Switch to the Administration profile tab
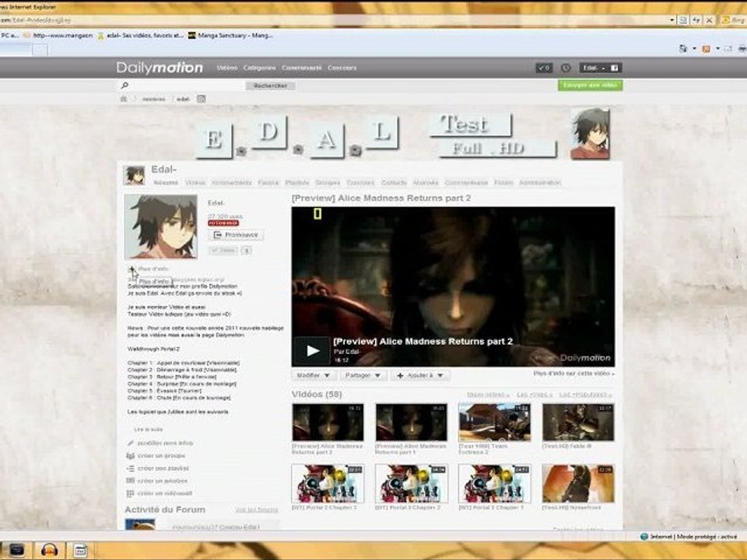 540,183
